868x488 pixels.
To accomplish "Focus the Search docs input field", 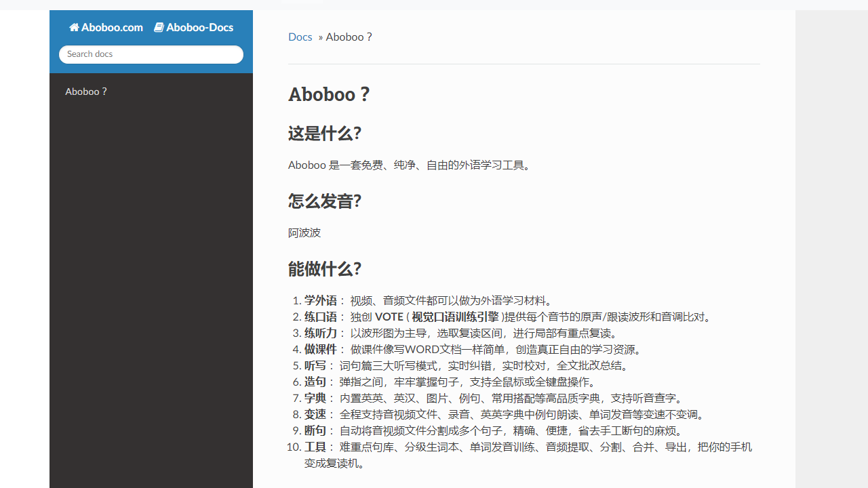I will [x=151, y=54].
